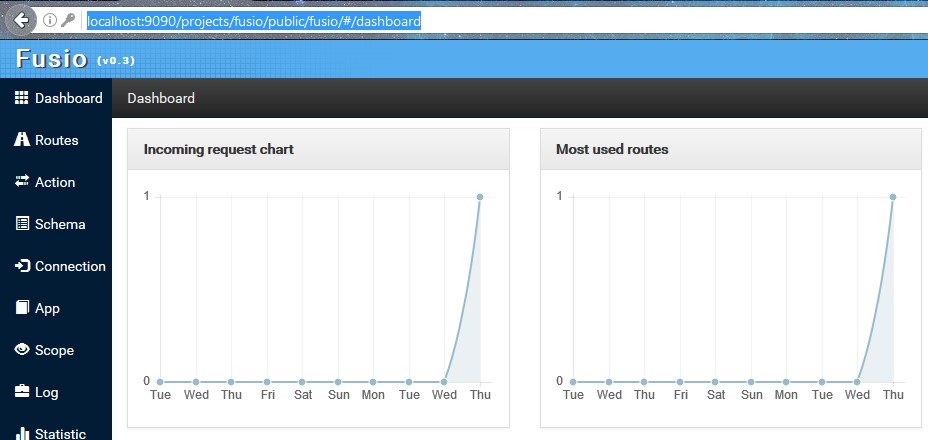The height and width of the screenshot is (440, 928).
Task: Click the Dashboard grid icon
Action: (21, 98)
